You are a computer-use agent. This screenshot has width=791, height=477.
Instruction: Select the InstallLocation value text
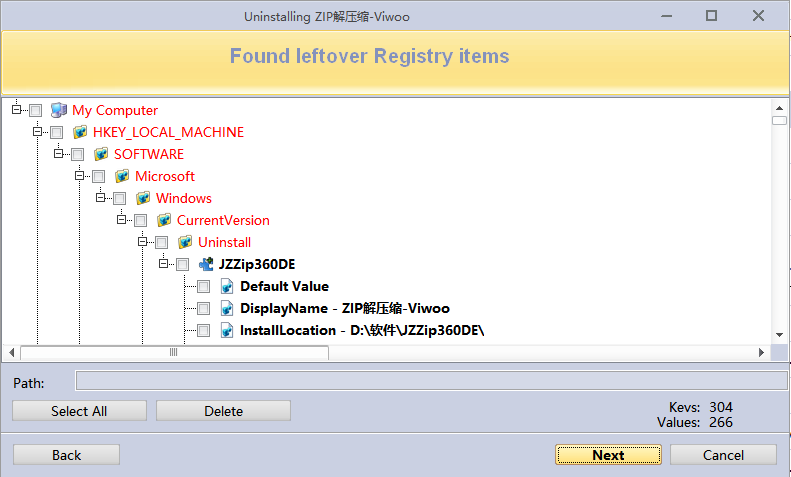[362, 331]
